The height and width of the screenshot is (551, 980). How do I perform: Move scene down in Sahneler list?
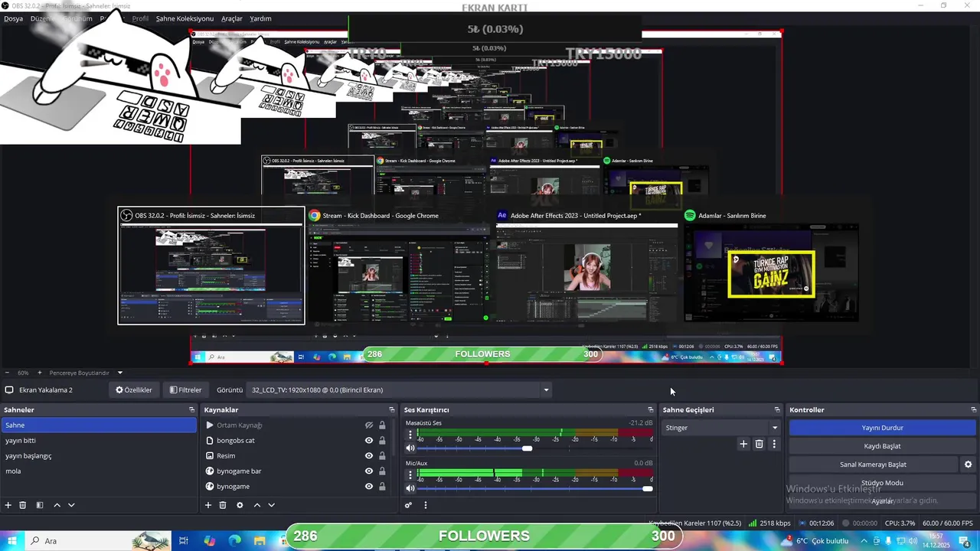coord(71,505)
